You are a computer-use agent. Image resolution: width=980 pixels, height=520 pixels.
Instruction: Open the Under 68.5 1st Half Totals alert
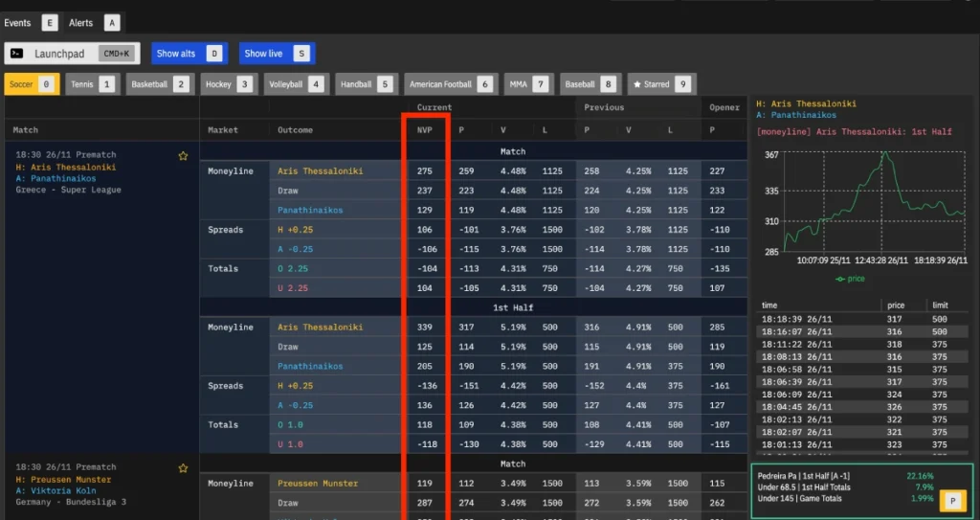(x=846, y=487)
